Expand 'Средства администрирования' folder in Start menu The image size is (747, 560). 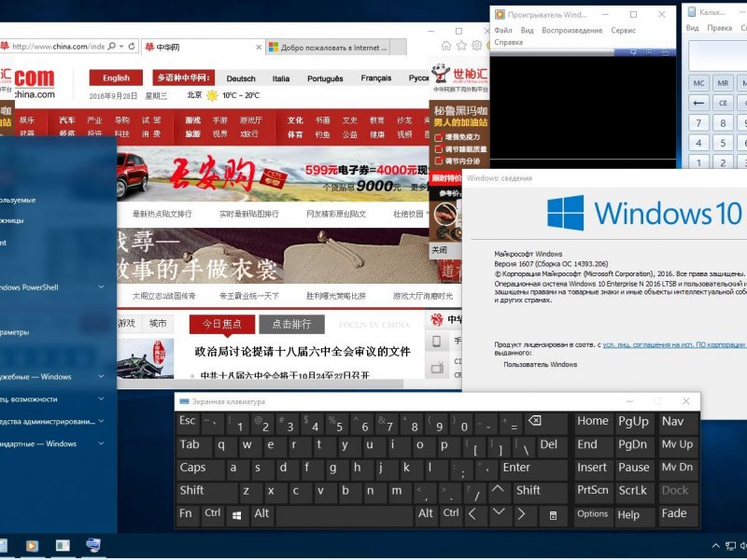click(x=101, y=421)
